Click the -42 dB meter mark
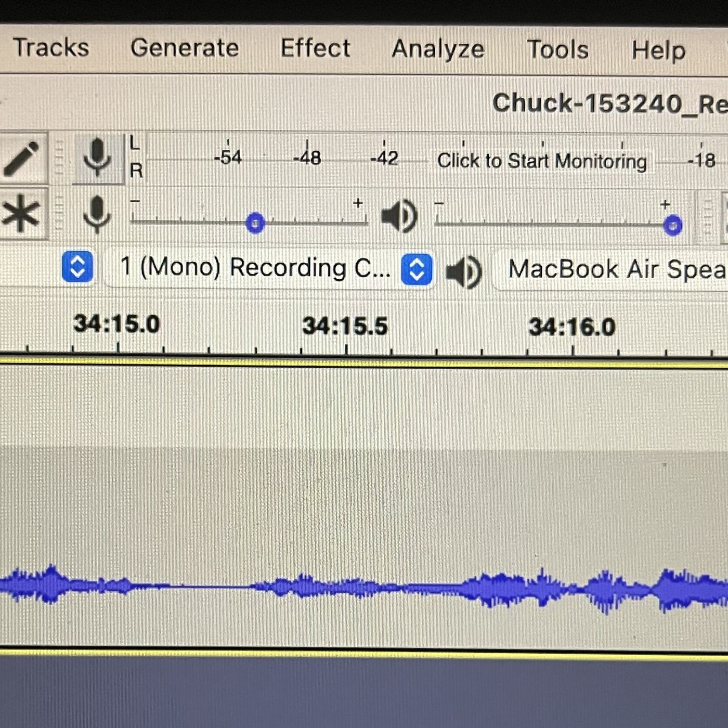This screenshot has height=728, width=728. click(x=384, y=158)
